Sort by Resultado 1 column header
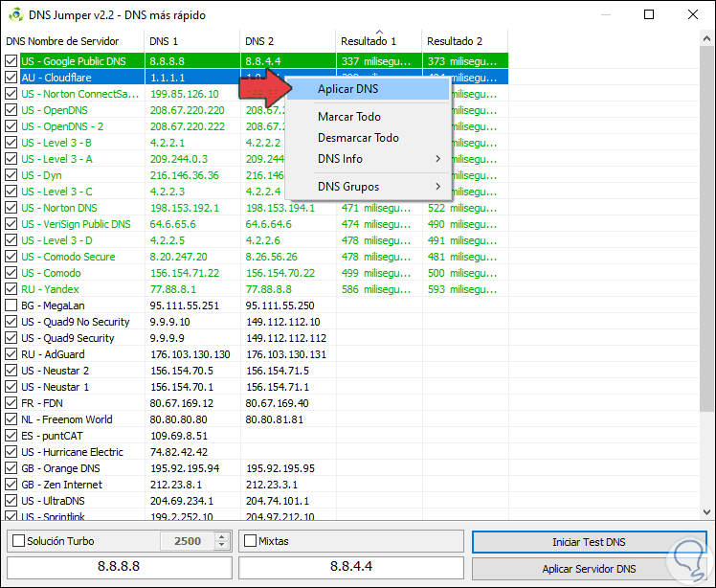The height and width of the screenshot is (588, 716). point(379,41)
